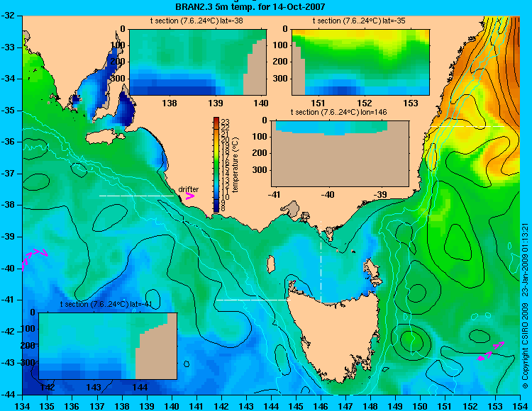Viewport: 532px width, 411px height.
Task: Click the vertical temperature color bar
Action: (x=216, y=164)
